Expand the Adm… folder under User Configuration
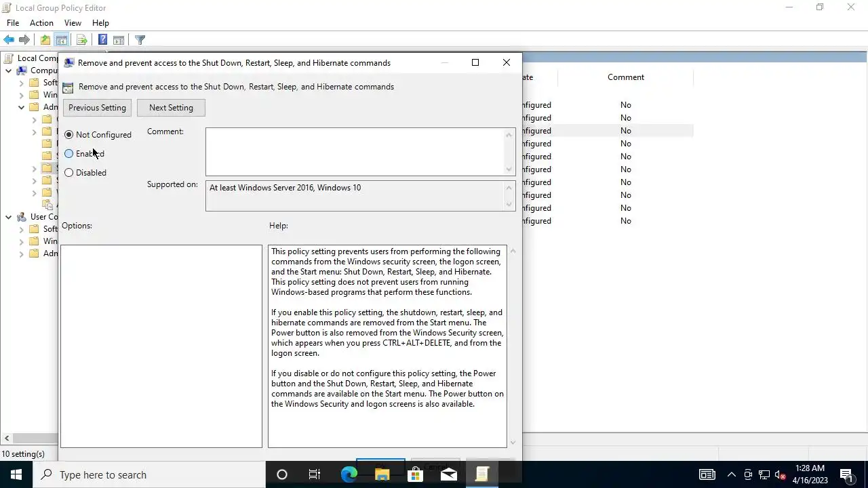The width and height of the screenshot is (868, 488). click(21, 253)
